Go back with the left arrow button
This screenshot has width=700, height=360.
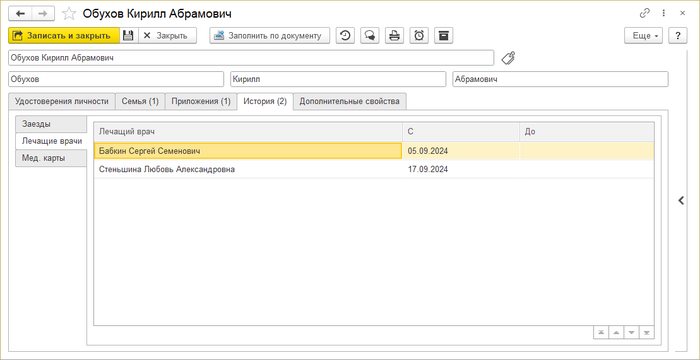coord(20,13)
